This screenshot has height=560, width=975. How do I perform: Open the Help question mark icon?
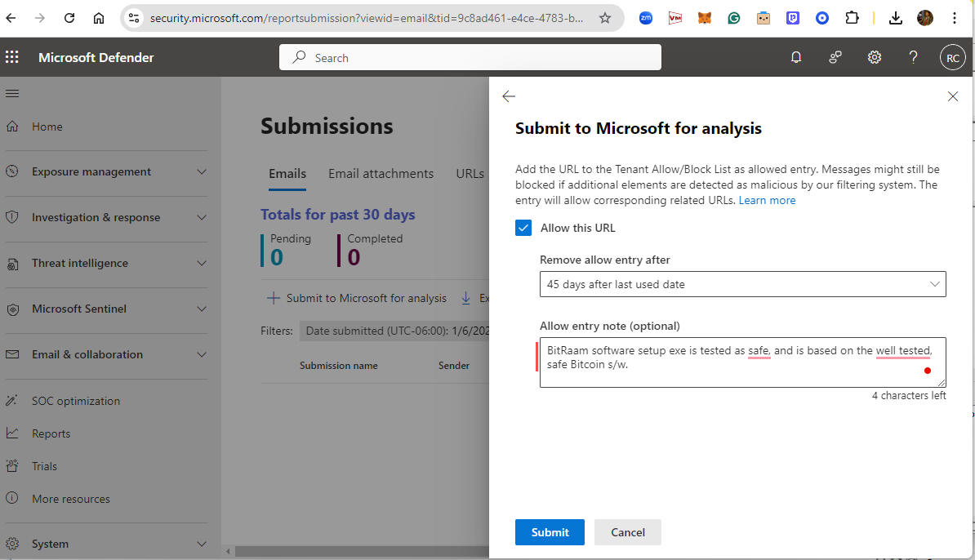(913, 57)
